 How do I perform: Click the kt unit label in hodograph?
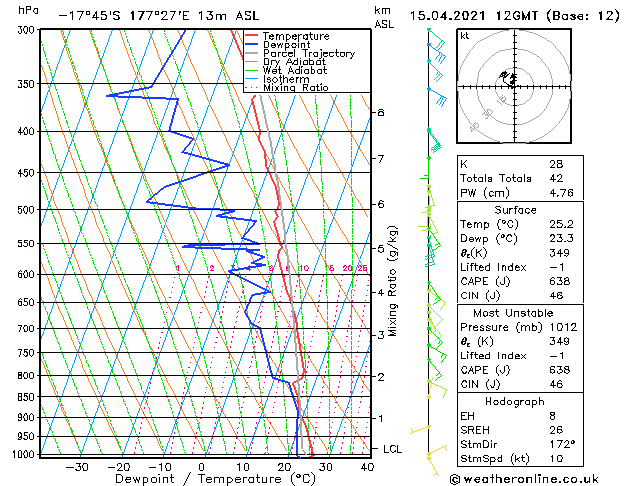465,36
